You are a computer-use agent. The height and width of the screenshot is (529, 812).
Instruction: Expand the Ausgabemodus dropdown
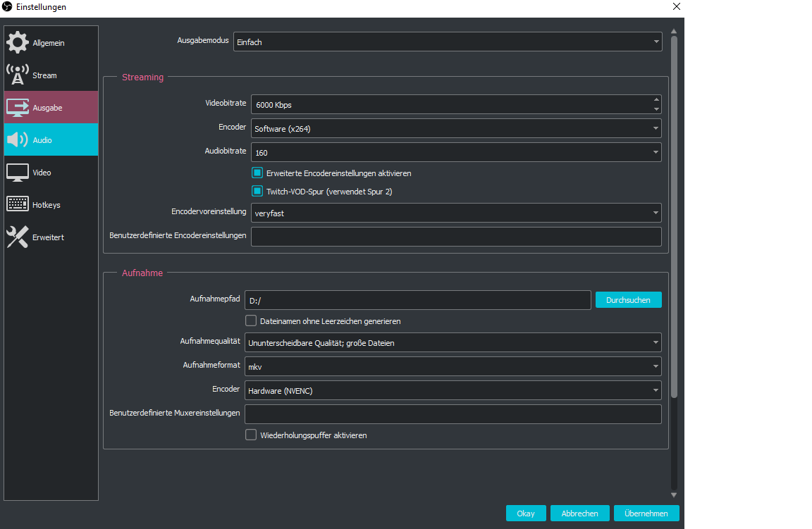(448, 42)
